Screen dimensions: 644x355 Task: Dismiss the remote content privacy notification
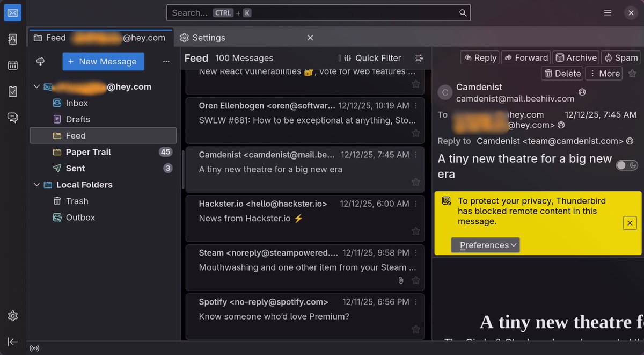coord(630,223)
